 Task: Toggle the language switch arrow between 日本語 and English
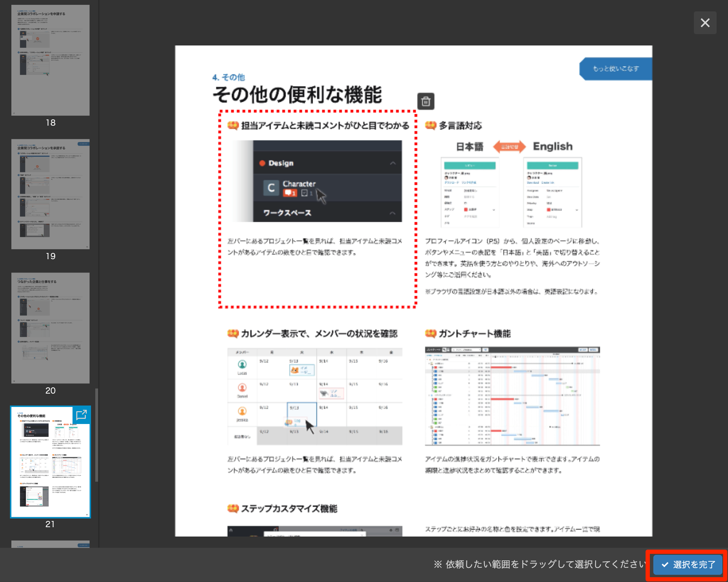[x=510, y=146]
